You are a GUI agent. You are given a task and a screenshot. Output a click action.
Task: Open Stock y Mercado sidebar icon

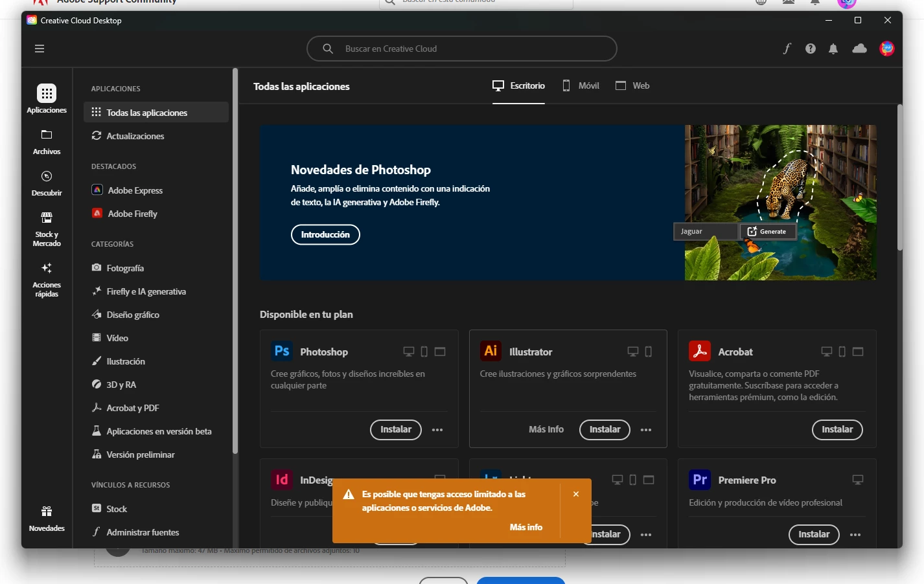(x=47, y=218)
